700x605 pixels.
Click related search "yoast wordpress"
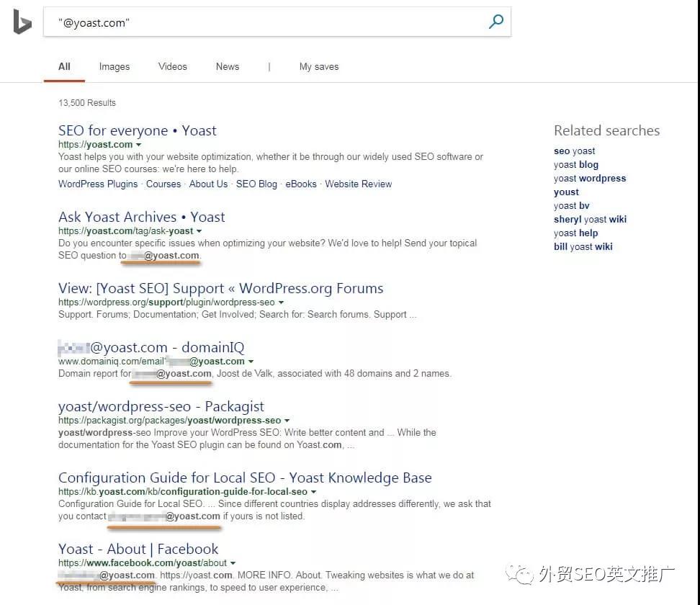coord(590,179)
